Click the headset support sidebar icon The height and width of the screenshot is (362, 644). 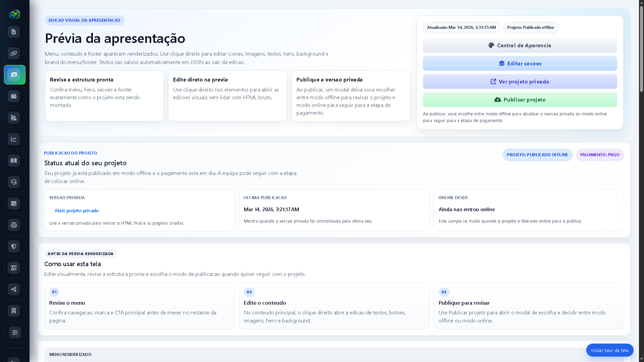pyautogui.click(x=14, y=182)
